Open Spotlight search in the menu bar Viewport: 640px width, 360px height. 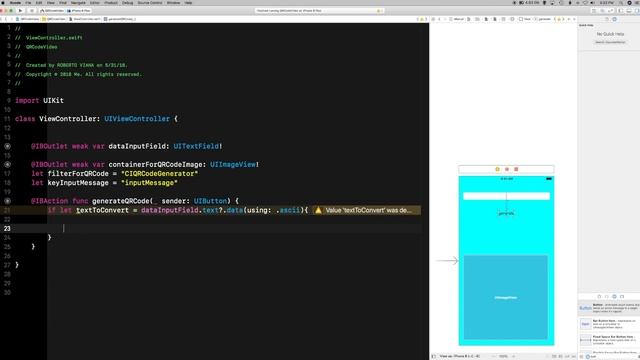(x=620, y=3)
